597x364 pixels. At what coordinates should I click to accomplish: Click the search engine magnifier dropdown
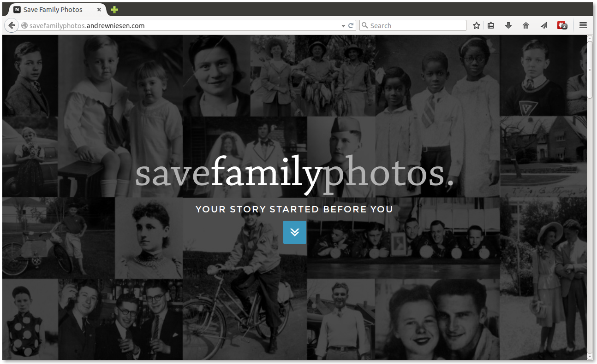click(364, 26)
